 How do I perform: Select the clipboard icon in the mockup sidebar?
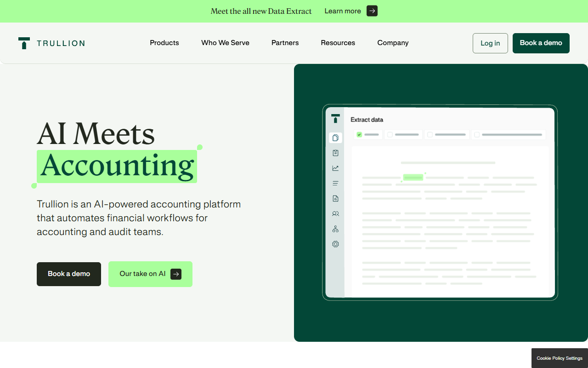(x=335, y=153)
